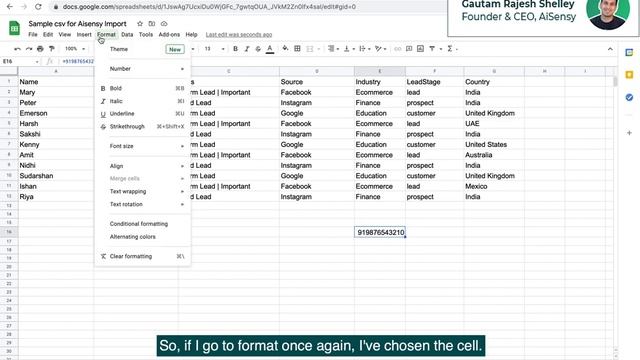
Task: Open the Data menu
Action: [127, 35]
